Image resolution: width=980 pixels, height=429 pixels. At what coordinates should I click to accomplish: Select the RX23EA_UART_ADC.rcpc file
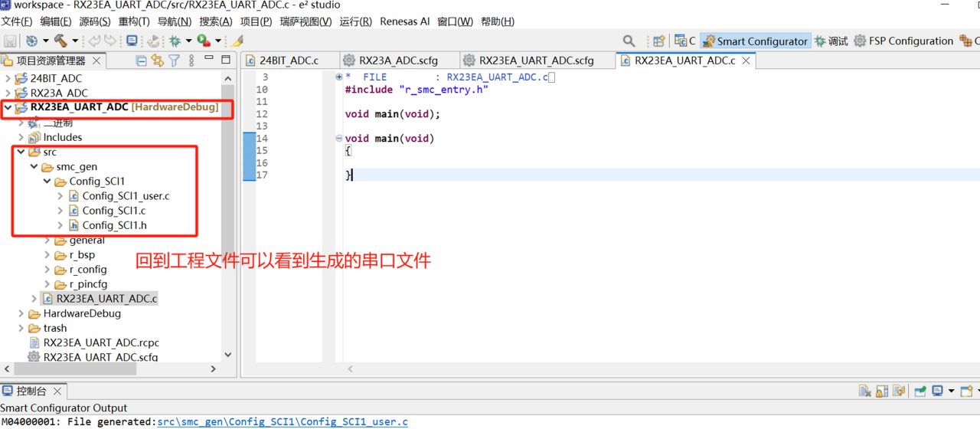pyautogui.click(x=101, y=342)
